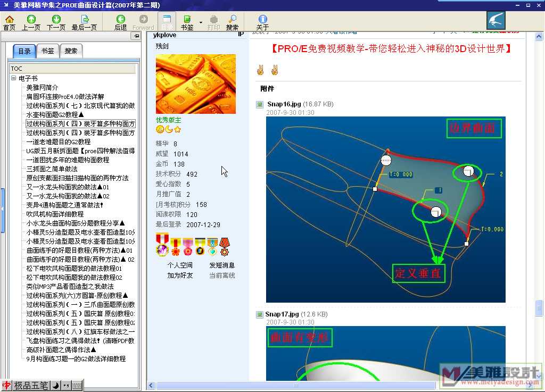This screenshot has height=392, width=545.
Task: Navigate back with the 后退 button
Action: [121, 22]
